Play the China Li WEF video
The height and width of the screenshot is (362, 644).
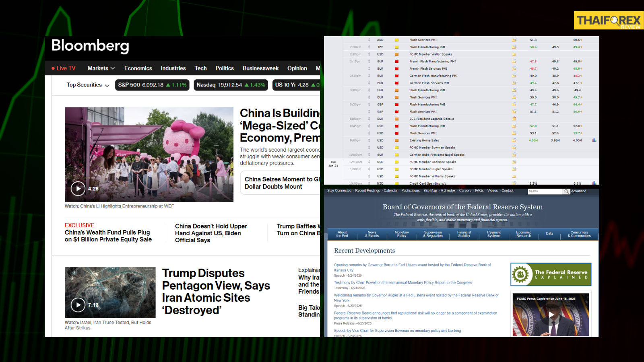78,188
